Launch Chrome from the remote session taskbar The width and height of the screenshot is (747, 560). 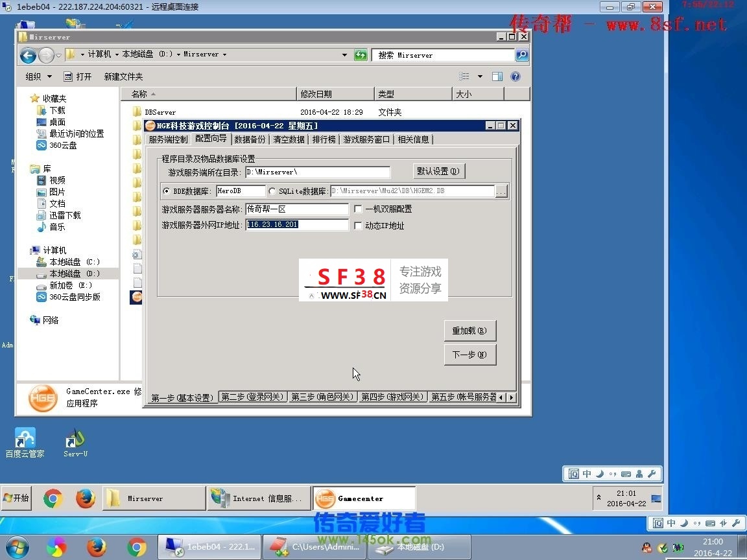(53, 498)
